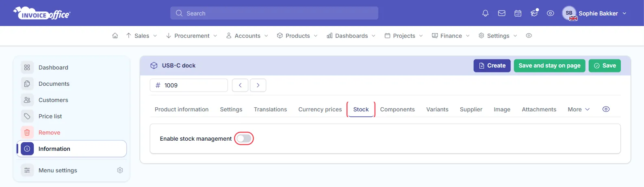
Task: Click the Invoice Office logo
Action: point(42,13)
